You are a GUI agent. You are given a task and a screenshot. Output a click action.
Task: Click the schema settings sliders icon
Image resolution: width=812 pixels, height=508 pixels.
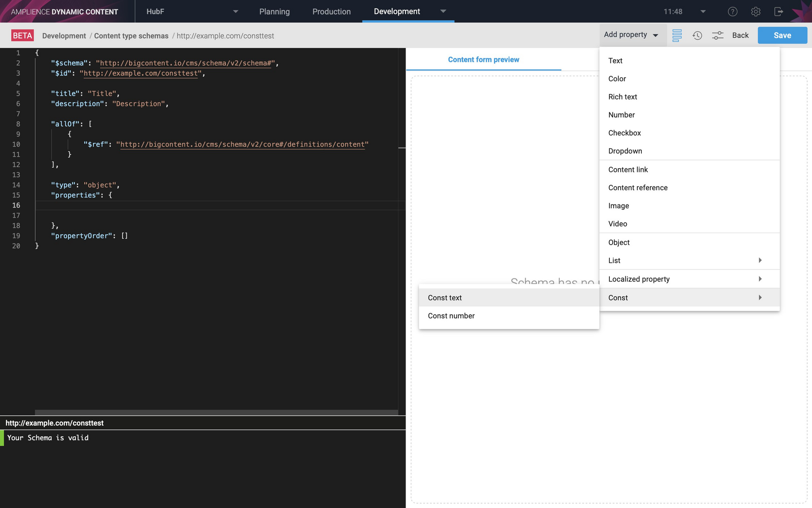pos(717,35)
